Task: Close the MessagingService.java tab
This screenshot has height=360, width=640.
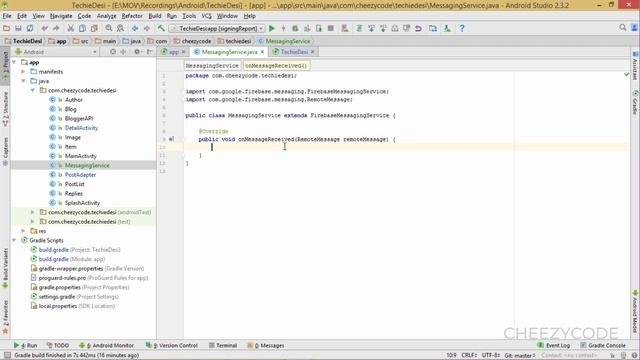Action: coord(262,52)
